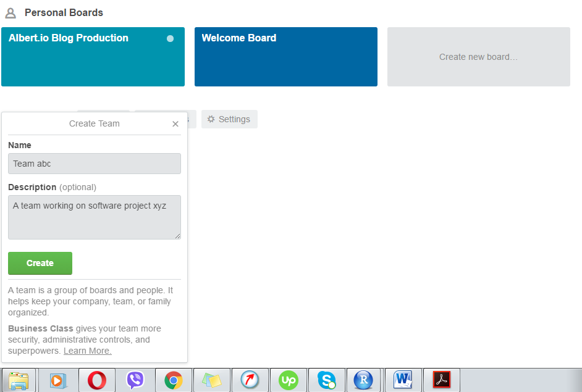Open Microsoft Word from taskbar
This screenshot has width=582, height=392.
(403, 380)
